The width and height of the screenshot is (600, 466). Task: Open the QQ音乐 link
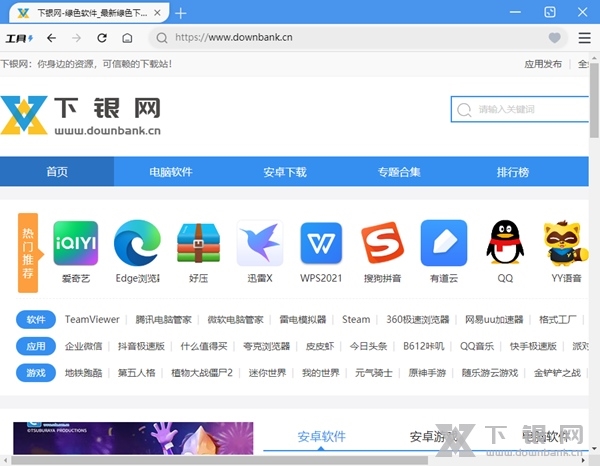point(477,346)
